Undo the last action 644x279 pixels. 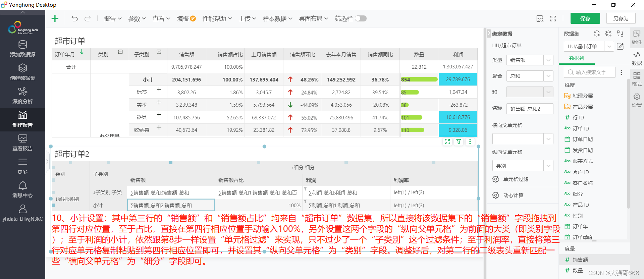click(74, 18)
